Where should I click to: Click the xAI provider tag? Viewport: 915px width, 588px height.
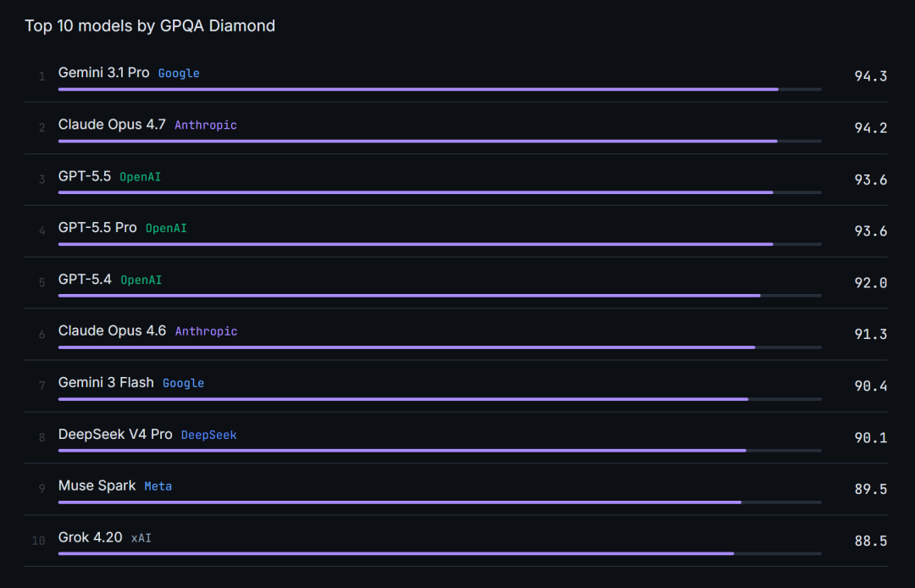point(141,538)
